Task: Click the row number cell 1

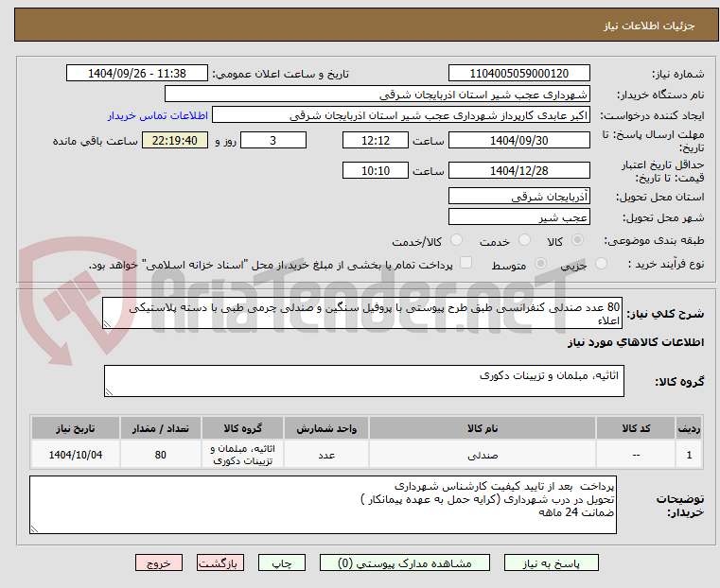Action: coord(689,455)
